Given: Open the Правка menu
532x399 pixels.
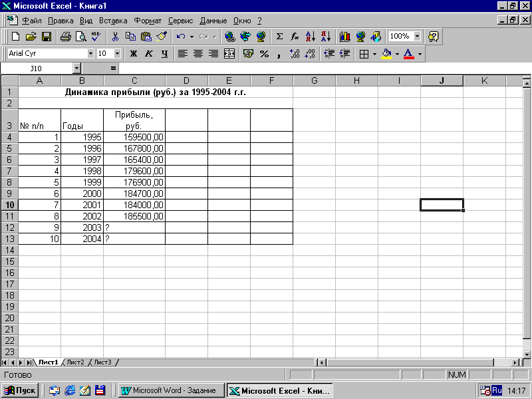Looking at the screenshot, I should coord(61,21).
